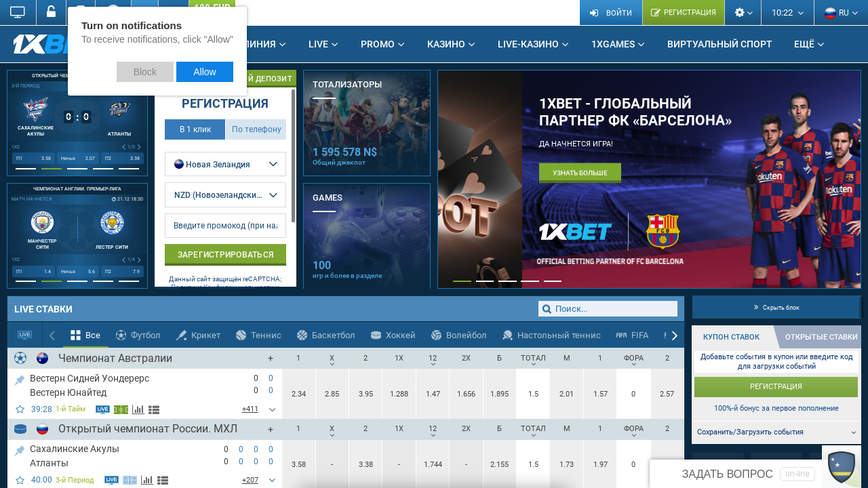
Task: Go to the fifth slide dot on the Barcelona banner
Action: point(553,281)
